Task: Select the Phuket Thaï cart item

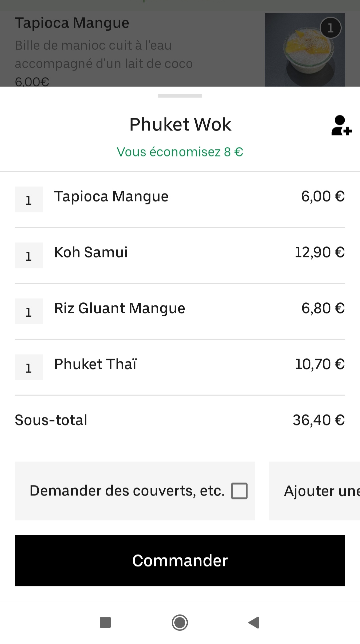Action: [x=180, y=367]
